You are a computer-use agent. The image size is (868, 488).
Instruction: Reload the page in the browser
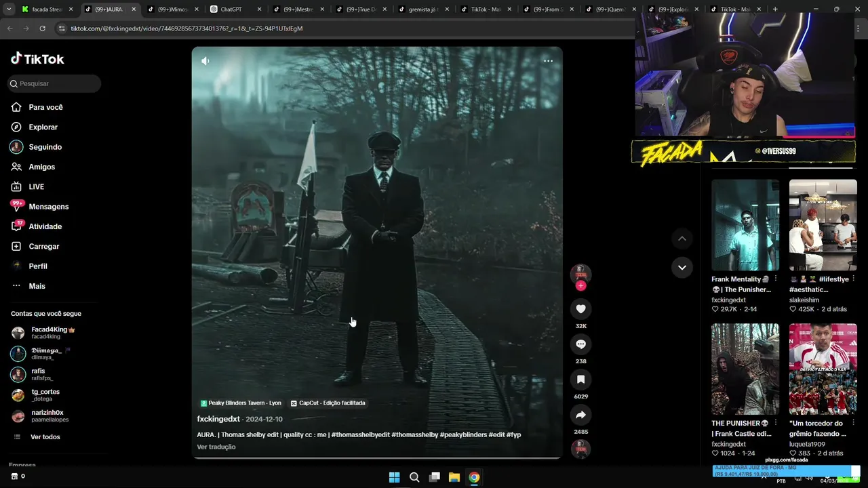pyautogui.click(x=42, y=28)
